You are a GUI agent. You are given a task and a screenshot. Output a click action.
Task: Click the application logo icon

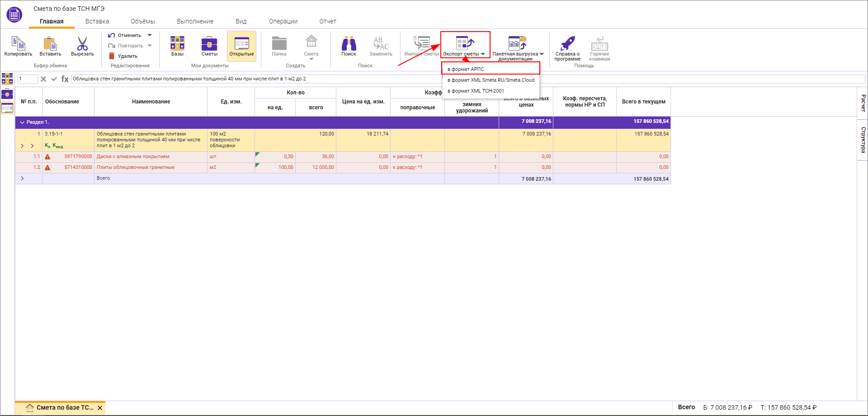click(14, 15)
